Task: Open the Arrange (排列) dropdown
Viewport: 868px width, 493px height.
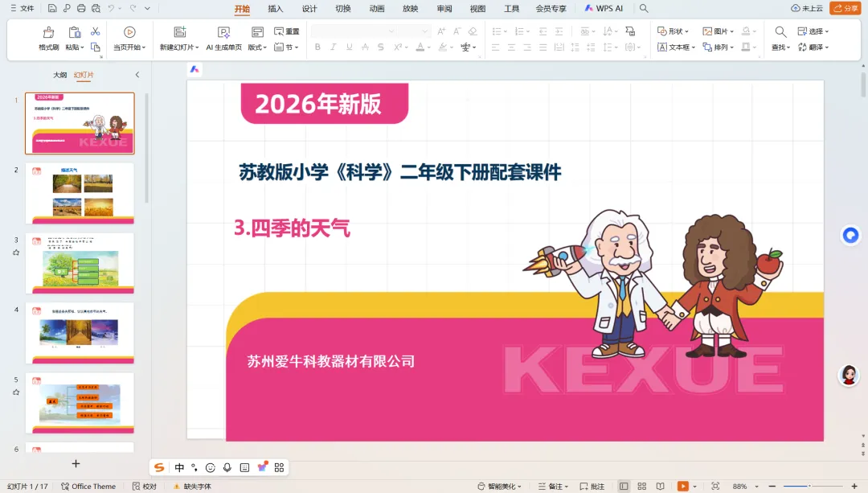Action: click(x=718, y=47)
